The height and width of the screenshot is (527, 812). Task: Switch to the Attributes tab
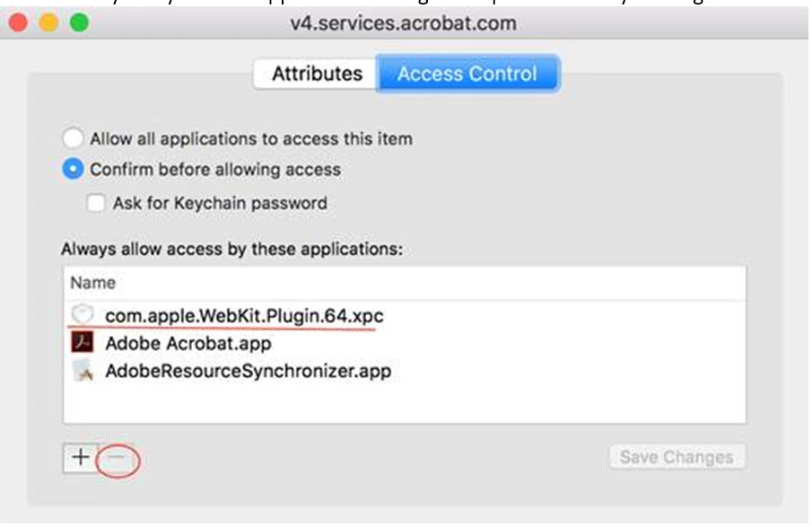[x=316, y=75]
